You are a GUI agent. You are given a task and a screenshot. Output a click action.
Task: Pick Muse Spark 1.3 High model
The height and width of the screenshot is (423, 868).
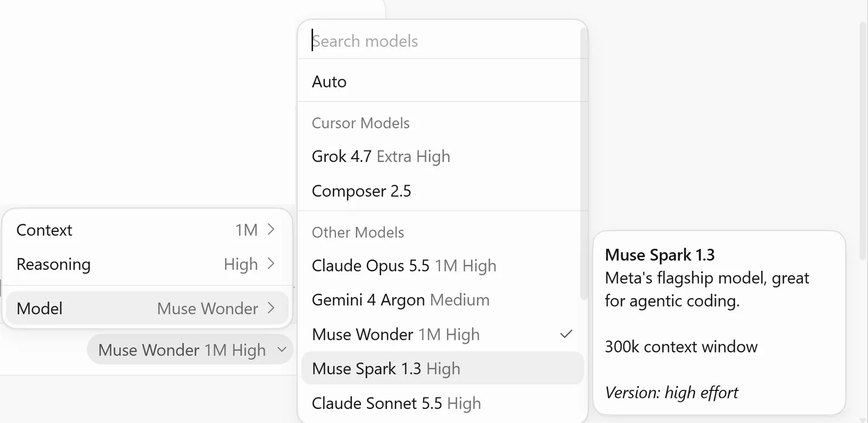click(442, 369)
